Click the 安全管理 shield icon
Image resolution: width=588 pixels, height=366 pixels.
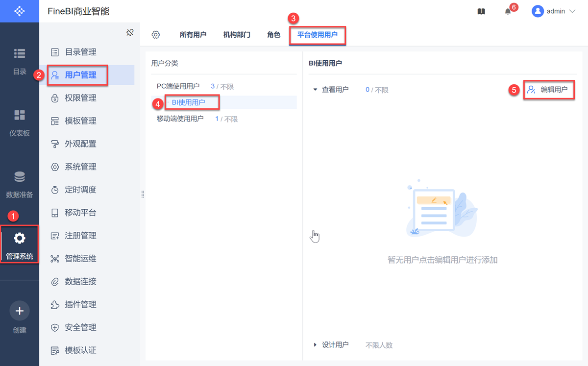[x=55, y=327]
